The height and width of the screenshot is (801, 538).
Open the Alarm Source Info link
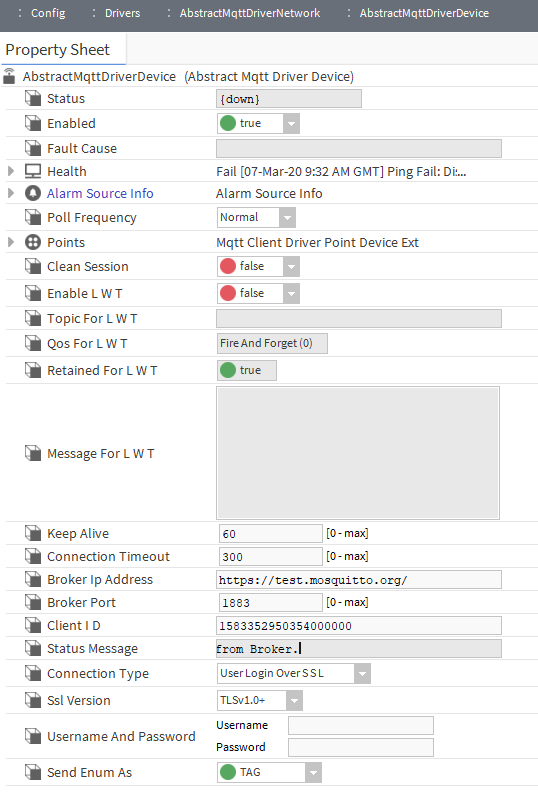click(x=100, y=193)
